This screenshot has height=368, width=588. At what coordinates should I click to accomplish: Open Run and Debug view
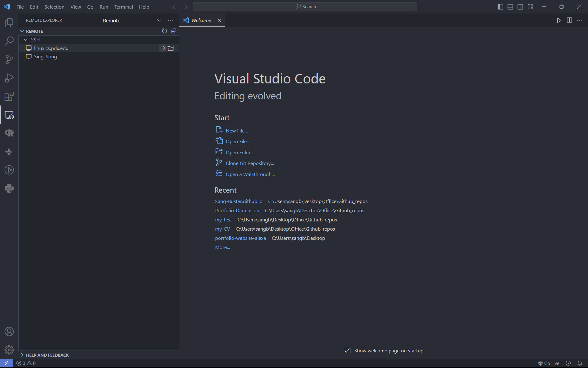tap(9, 78)
